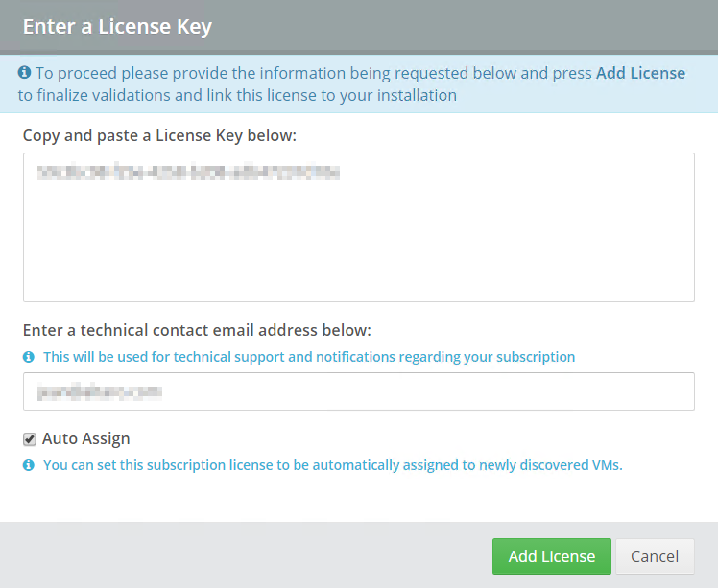Screen dimensions: 718x588
Task: Click the info icon in the top banner
Action: [x=25, y=73]
